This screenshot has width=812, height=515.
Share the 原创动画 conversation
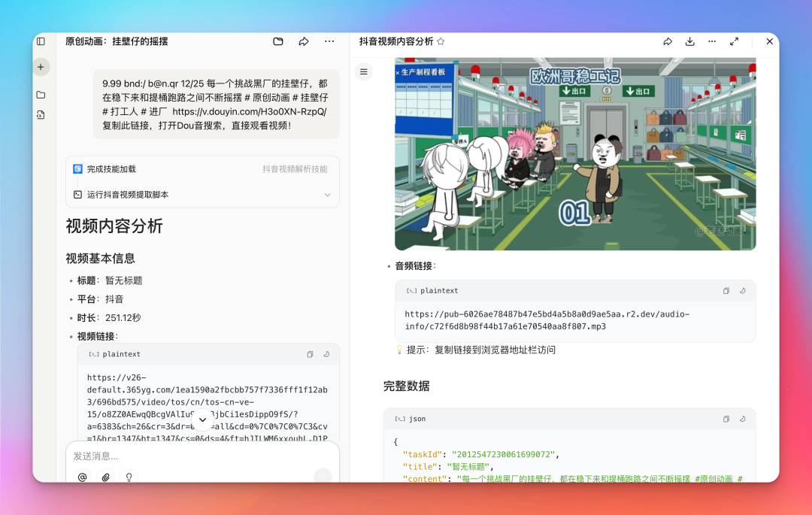304,41
